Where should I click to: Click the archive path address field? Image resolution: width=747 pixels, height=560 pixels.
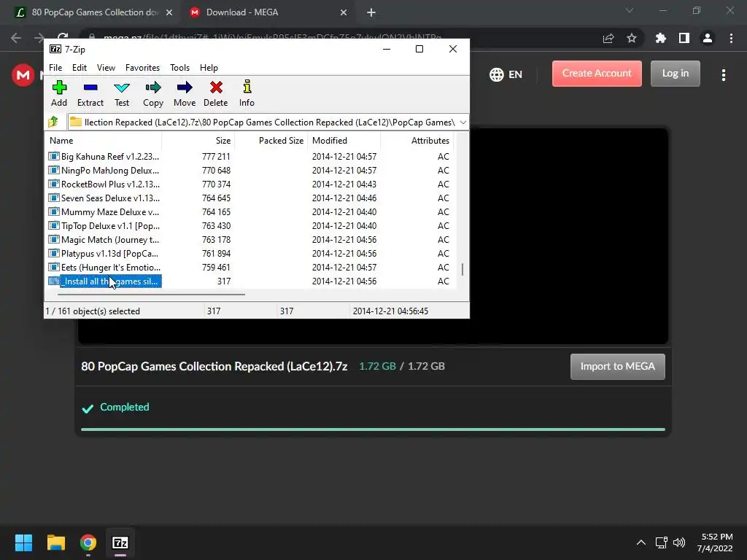click(x=263, y=122)
